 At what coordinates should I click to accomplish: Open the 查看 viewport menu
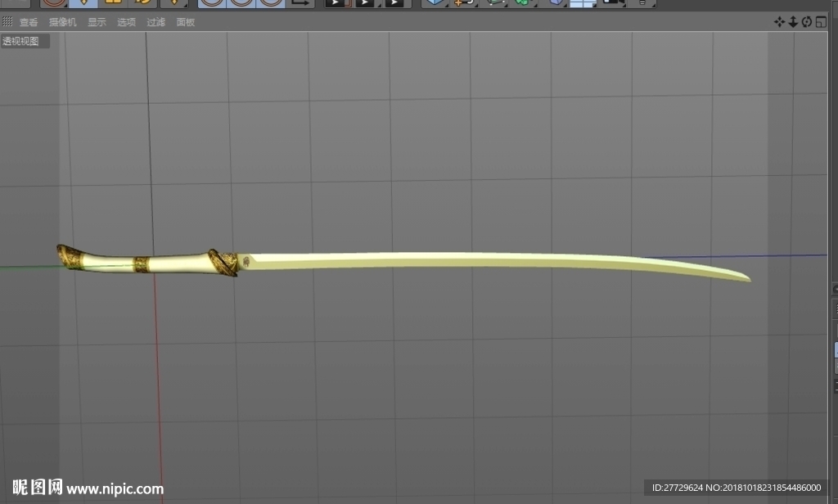29,22
